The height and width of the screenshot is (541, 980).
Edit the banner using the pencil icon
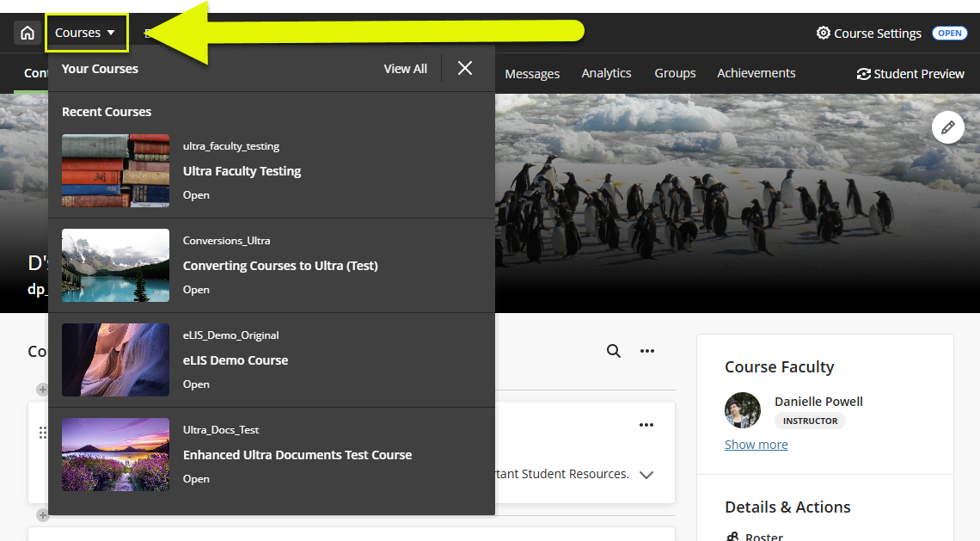(x=947, y=126)
